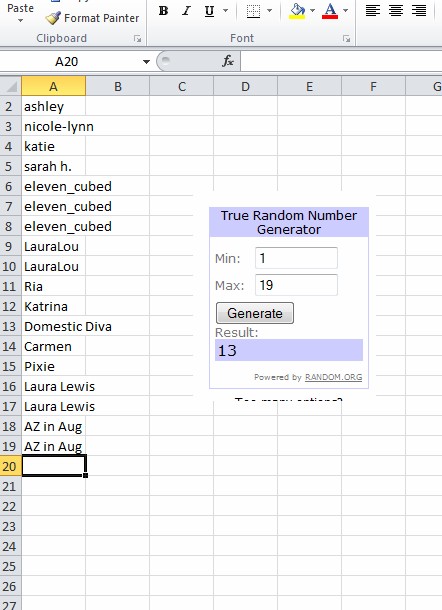The width and height of the screenshot is (442, 610).
Task: Align text left
Action: coord(373,11)
